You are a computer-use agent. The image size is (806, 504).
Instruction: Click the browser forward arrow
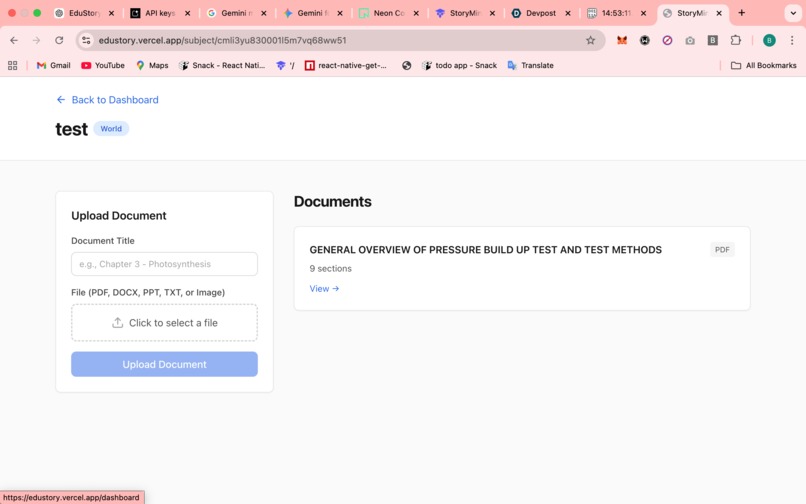[36, 40]
